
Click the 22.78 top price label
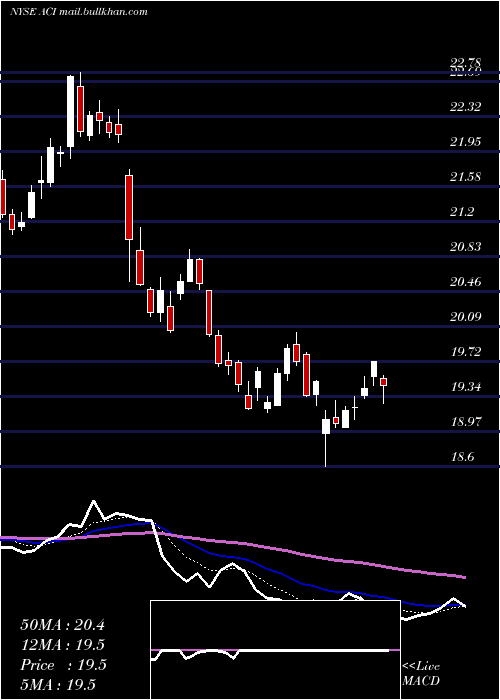[466, 63]
